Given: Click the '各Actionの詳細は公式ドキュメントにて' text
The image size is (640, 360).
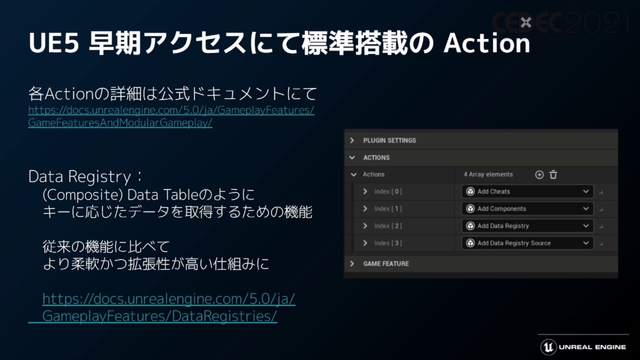Looking at the screenshot, I should click(173, 94).
